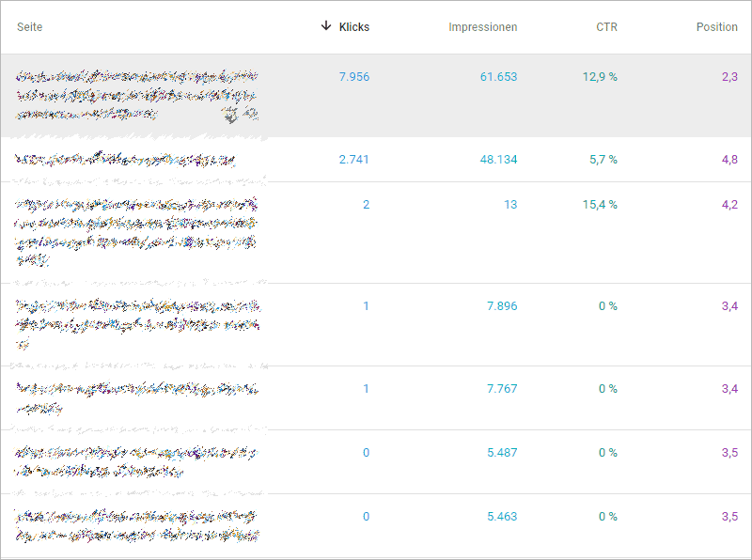Click the Seite column header
This screenshot has width=752, height=560.
coord(29,27)
